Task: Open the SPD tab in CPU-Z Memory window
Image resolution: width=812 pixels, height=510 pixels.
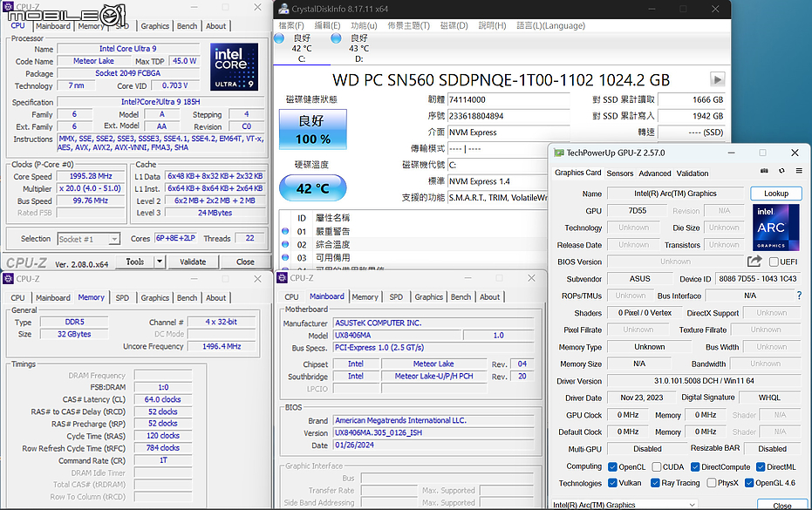Action: [122, 297]
